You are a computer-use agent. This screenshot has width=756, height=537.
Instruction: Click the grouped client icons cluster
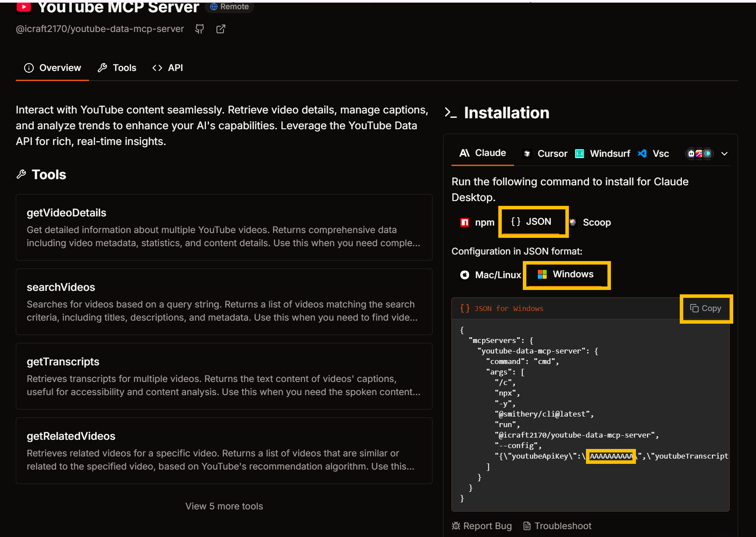(x=699, y=154)
